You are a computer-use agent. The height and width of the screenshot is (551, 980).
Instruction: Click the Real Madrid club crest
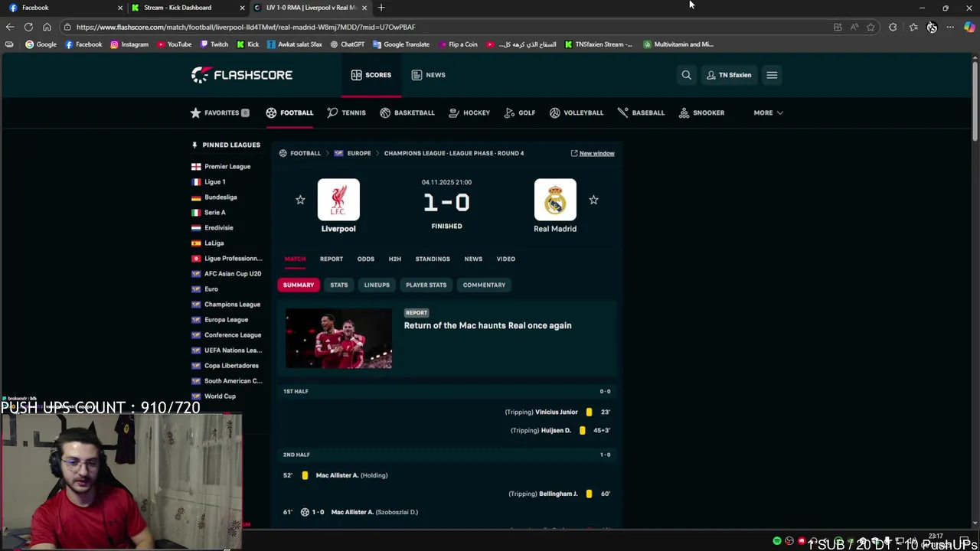coord(555,200)
